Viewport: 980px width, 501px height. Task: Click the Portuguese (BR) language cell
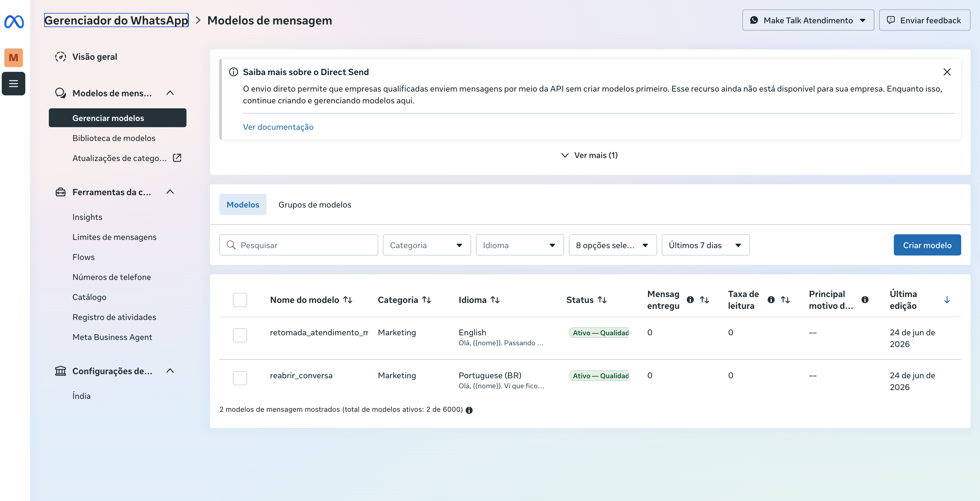(x=490, y=375)
